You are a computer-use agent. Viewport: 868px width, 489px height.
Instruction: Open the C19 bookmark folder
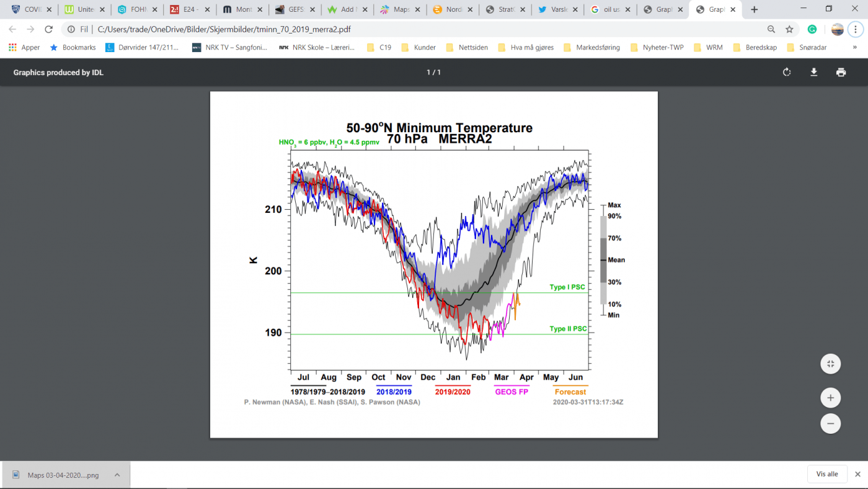click(x=379, y=47)
